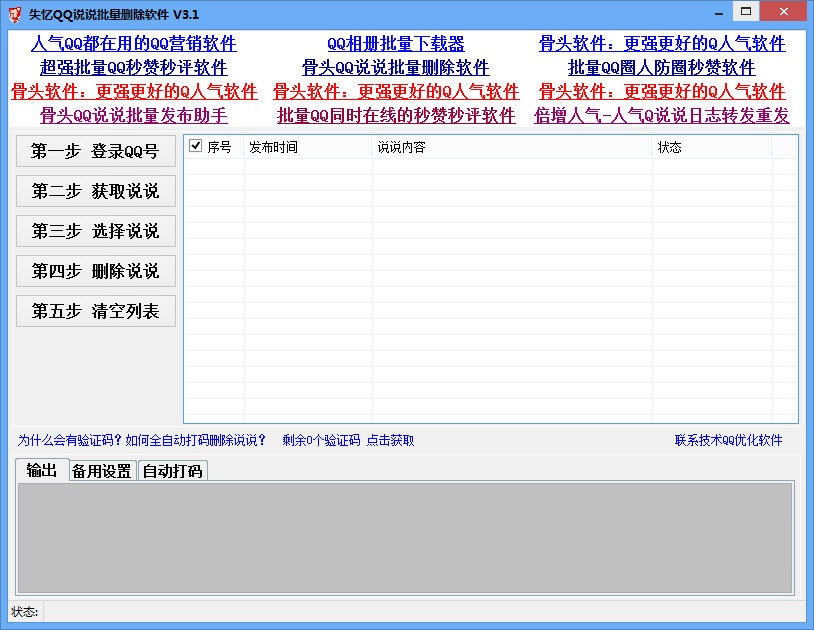Open 骨头QQ说说批量发布助手 link

coord(122,116)
